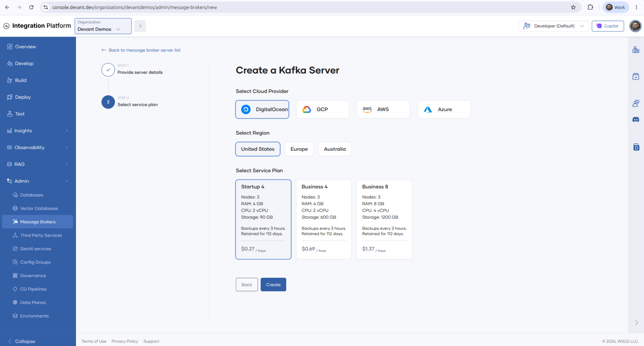Choose the Startup 4 service plan
Screen dimensions: 644x346
(263, 219)
